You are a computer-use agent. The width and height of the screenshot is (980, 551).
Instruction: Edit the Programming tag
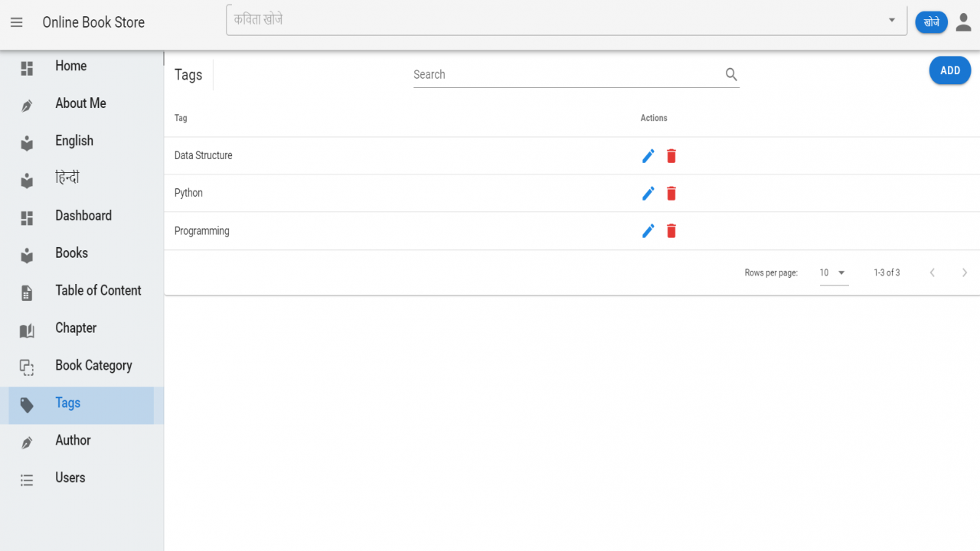click(x=648, y=231)
